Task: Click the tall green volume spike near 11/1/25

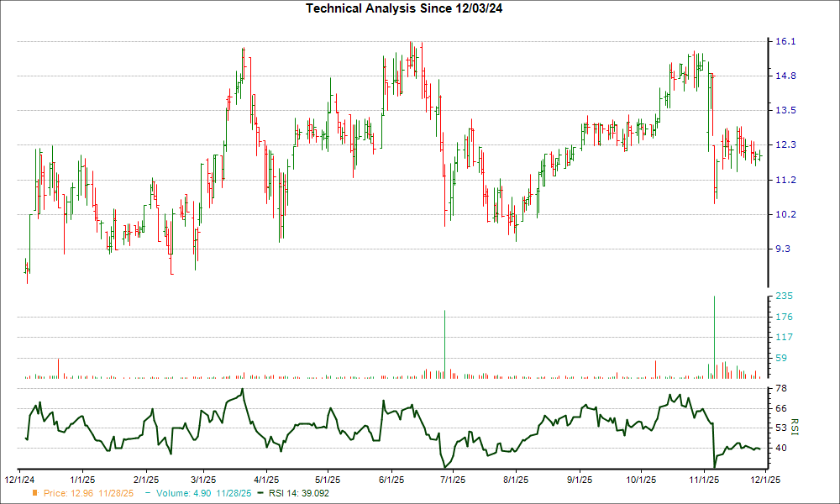Action: pyautogui.click(x=713, y=334)
